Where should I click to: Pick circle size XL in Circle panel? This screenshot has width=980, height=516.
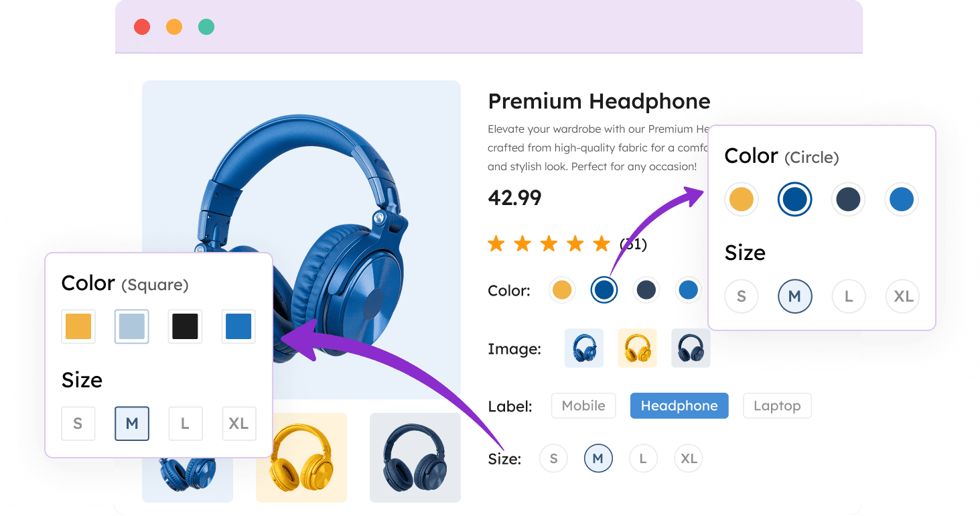coord(902,296)
